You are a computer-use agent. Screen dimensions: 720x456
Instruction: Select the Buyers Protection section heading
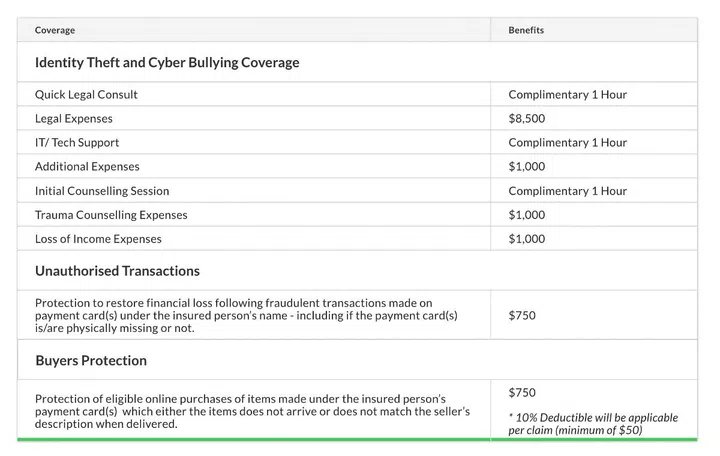pos(91,360)
